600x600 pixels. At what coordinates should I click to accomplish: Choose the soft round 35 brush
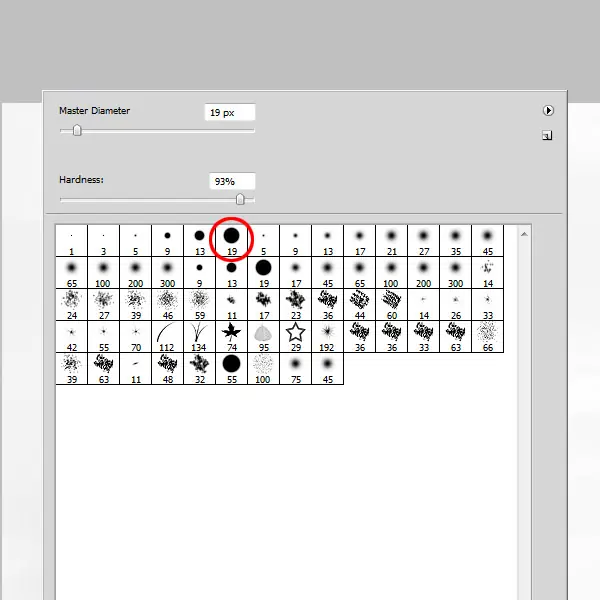click(x=455, y=241)
